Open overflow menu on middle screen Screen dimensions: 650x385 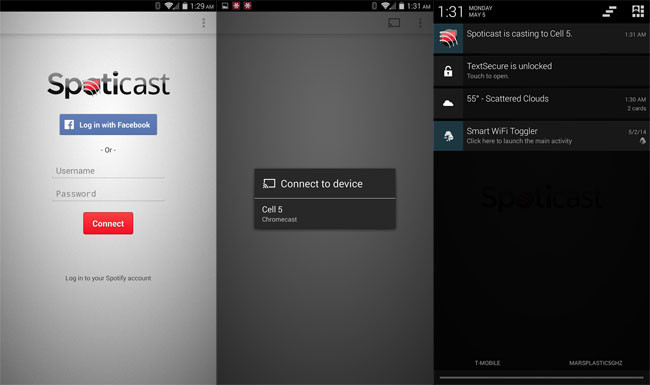(420, 23)
